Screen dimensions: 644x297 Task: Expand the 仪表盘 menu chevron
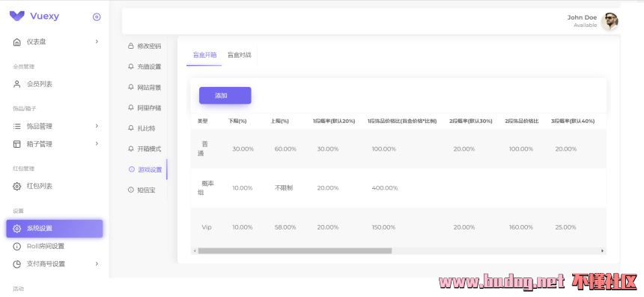coord(97,41)
